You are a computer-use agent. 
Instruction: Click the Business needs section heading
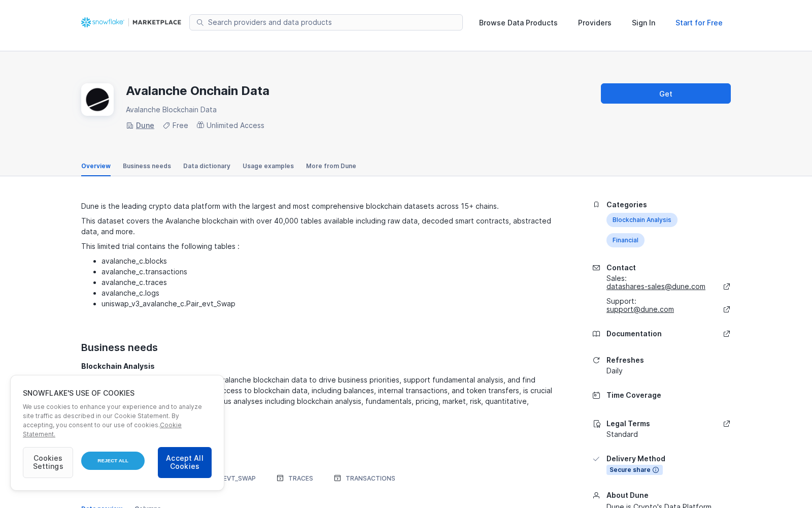pyautogui.click(x=119, y=347)
